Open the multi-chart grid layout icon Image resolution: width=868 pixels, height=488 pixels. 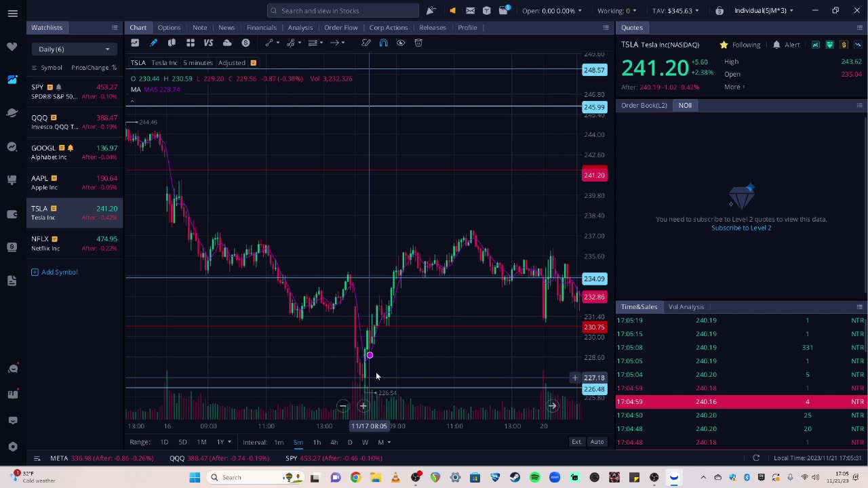(x=191, y=43)
